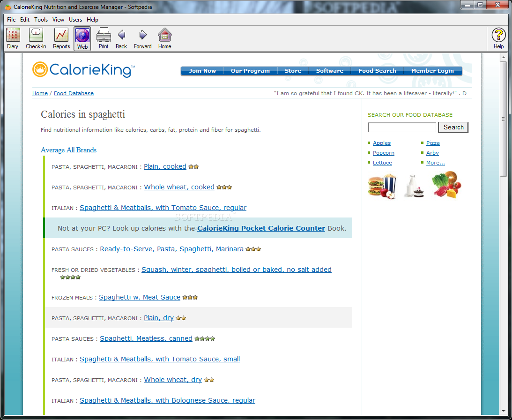Click the Calories in spaghetti heading

click(x=83, y=114)
